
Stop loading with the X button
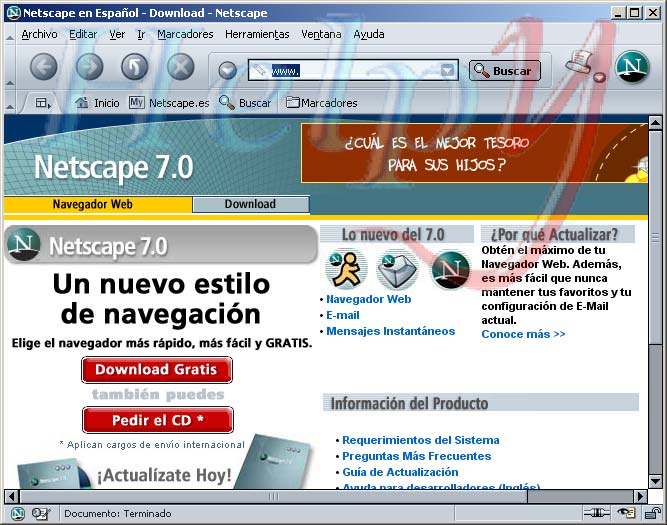coord(180,67)
